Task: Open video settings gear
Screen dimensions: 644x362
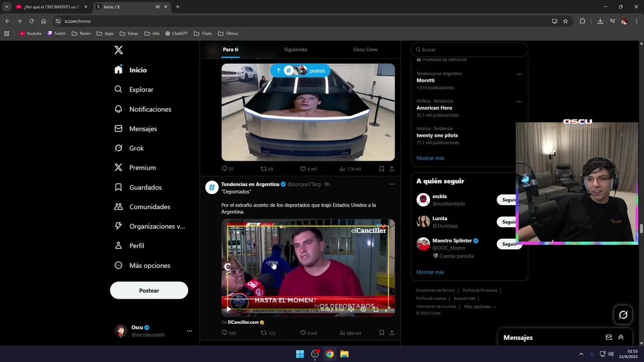Action: point(363,309)
